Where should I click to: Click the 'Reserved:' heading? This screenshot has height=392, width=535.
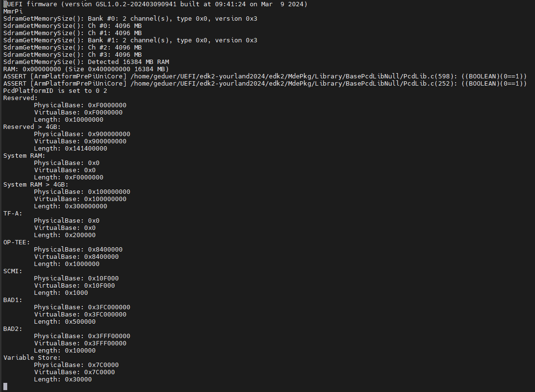(x=21, y=98)
